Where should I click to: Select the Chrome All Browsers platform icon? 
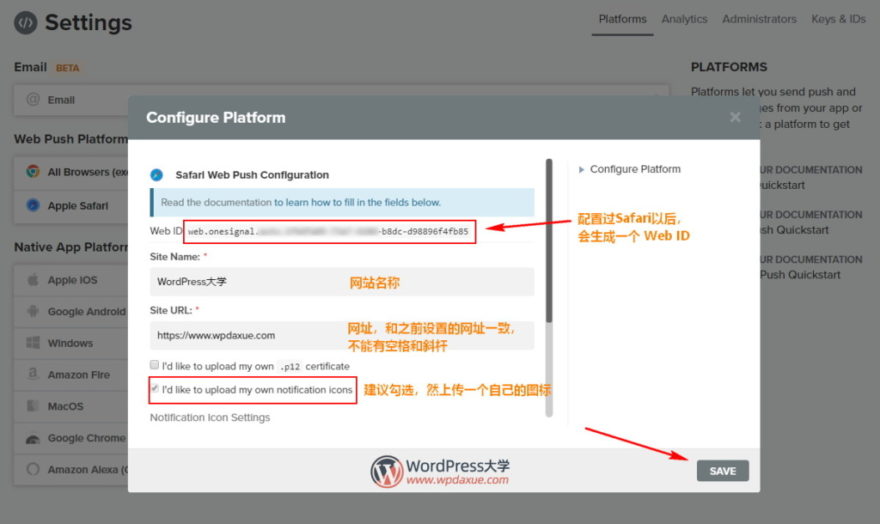[32, 172]
